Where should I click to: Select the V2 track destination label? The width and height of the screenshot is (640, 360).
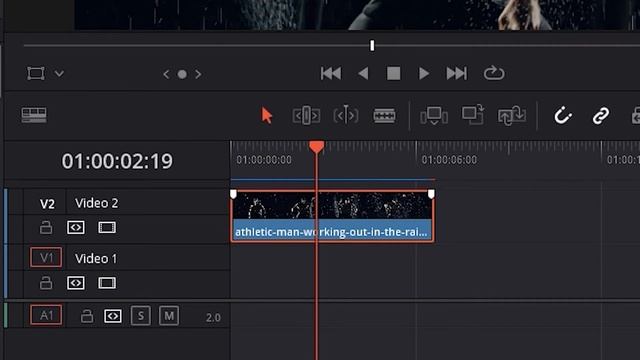tap(47, 204)
